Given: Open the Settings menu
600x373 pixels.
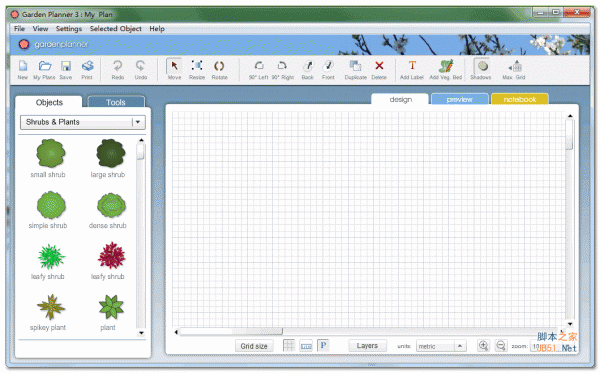Looking at the screenshot, I should 69,29.
